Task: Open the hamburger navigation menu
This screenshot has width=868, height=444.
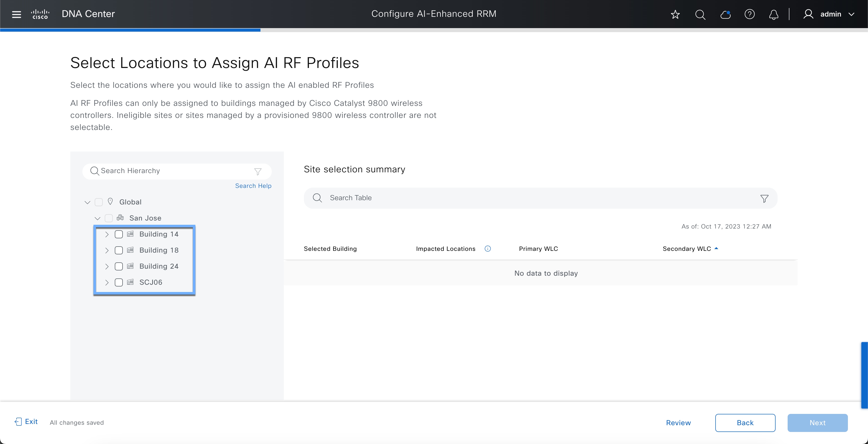Action: (16, 14)
